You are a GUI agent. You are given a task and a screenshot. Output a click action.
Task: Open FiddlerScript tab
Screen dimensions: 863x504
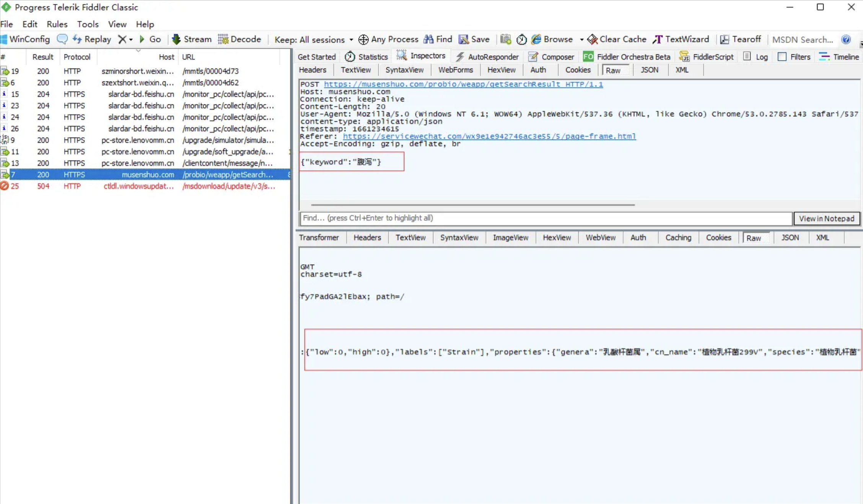[706, 57]
